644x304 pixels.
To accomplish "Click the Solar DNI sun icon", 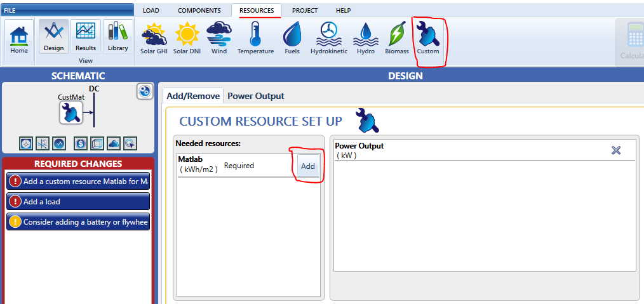I will [187, 37].
